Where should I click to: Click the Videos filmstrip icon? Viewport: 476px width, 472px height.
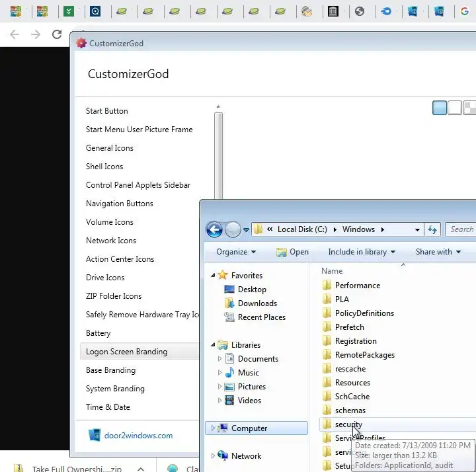pos(229,400)
